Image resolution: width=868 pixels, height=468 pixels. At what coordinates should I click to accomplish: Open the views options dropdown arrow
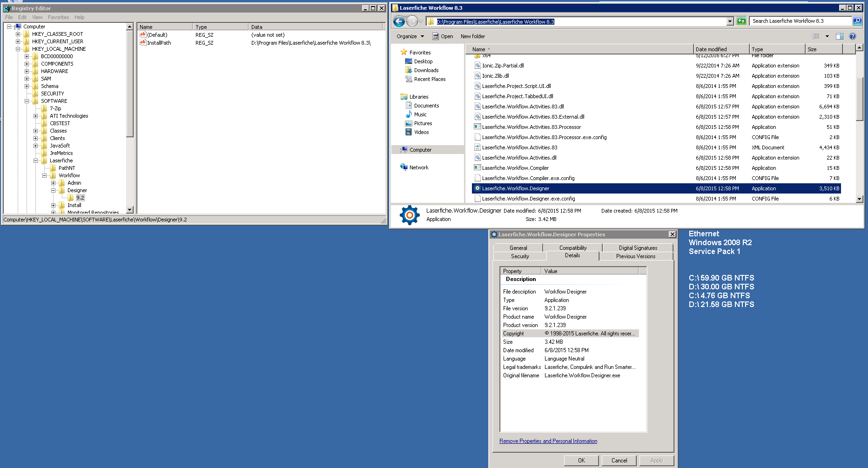pyautogui.click(x=827, y=36)
